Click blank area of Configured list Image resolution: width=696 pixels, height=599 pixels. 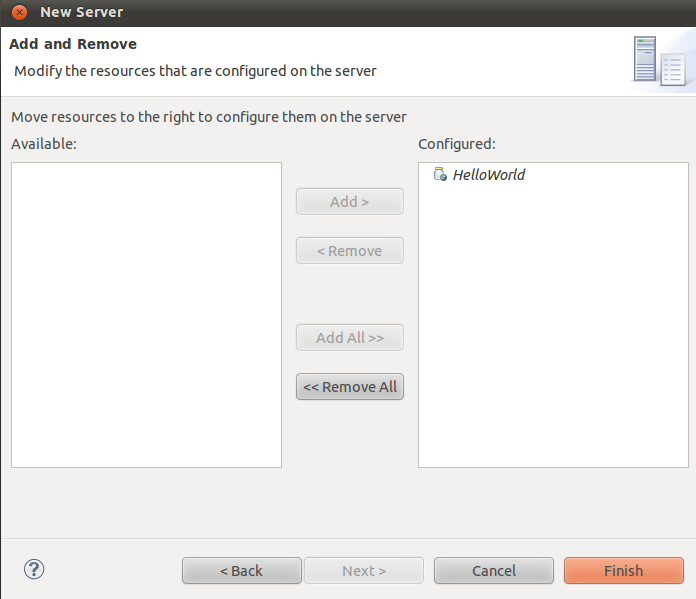pos(552,330)
